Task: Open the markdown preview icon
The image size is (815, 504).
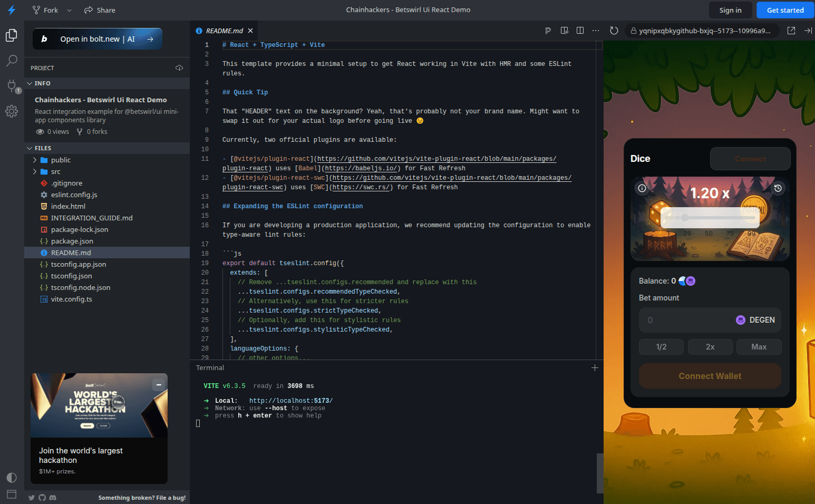Action: click(565, 31)
